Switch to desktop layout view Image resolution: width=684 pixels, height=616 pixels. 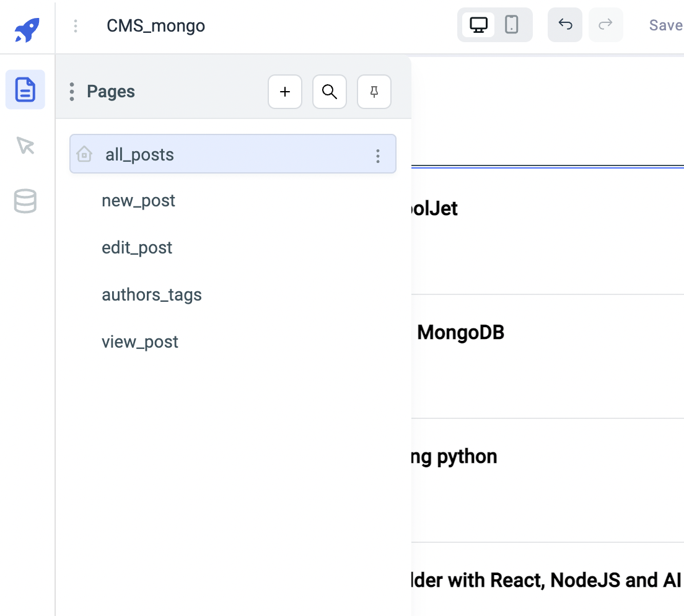478,25
